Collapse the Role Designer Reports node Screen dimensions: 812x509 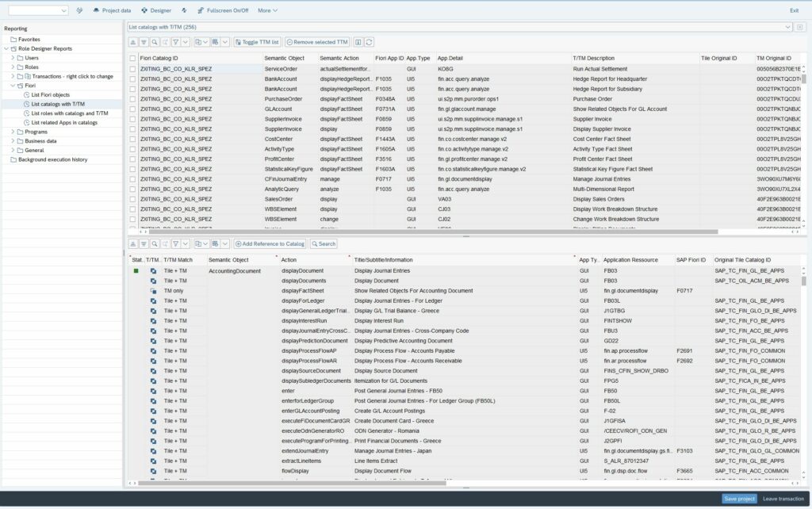pos(6,48)
